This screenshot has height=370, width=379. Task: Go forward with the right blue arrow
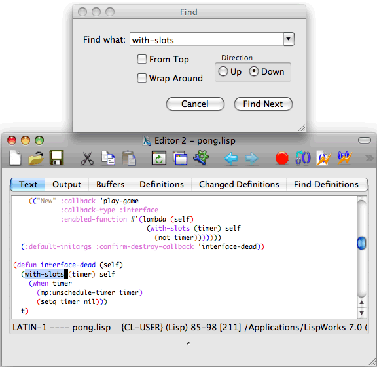pyautogui.click(x=252, y=158)
